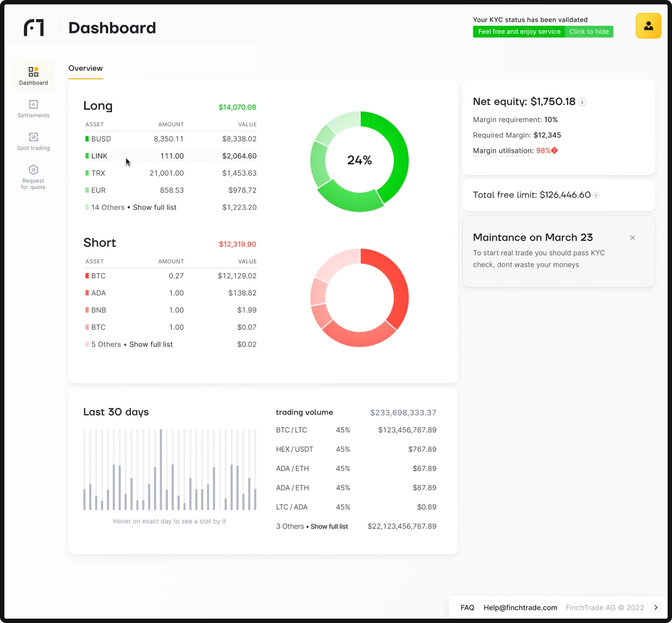Open Settlements from the sidebar
This screenshot has height=623, width=672.
point(33,108)
